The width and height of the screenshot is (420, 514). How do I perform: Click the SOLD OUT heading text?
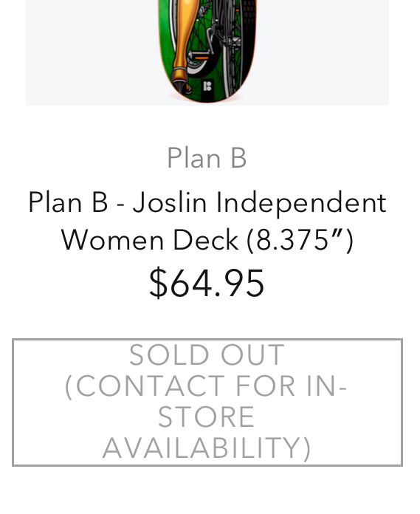tap(207, 354)
